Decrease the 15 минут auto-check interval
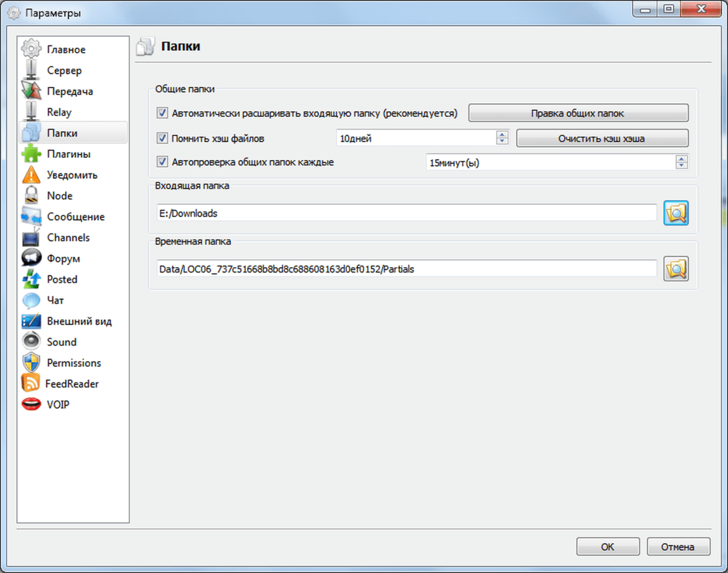 (681, 166)
